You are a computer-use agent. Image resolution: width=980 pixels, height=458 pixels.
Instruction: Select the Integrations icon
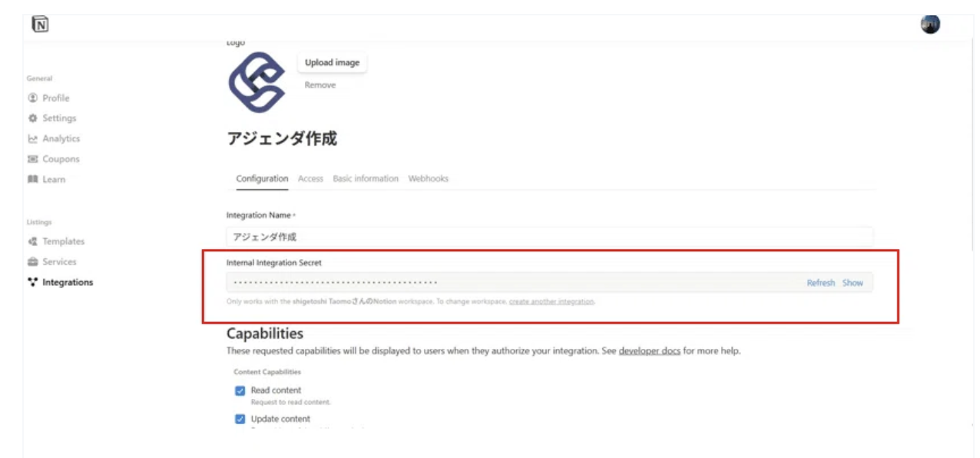[x=32, y=282]
